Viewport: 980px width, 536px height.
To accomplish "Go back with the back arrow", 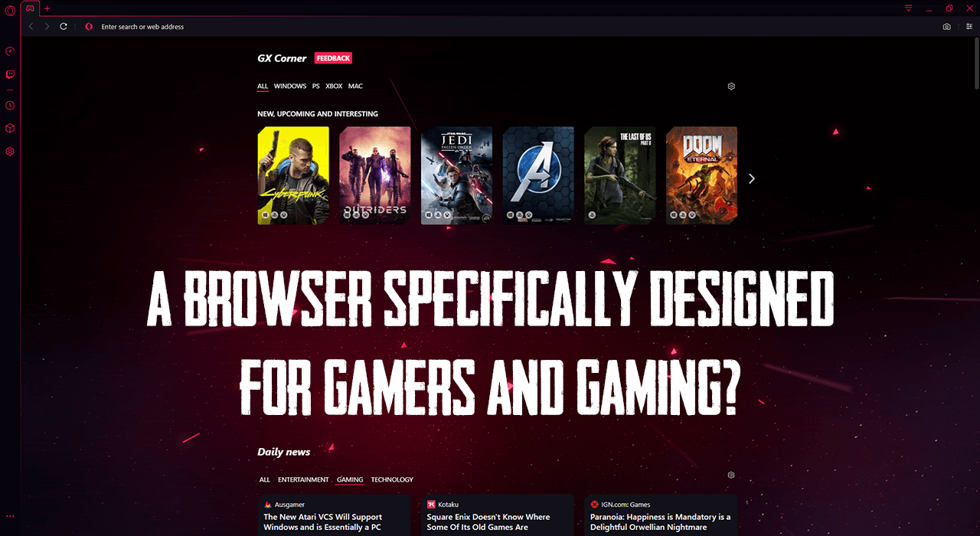I will [x=31, y=26].
